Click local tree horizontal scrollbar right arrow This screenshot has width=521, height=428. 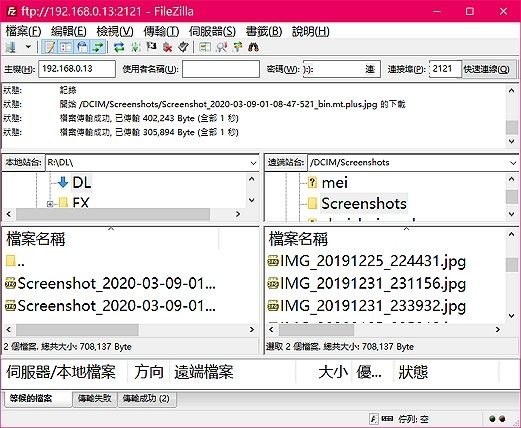(x=238, y=214)
